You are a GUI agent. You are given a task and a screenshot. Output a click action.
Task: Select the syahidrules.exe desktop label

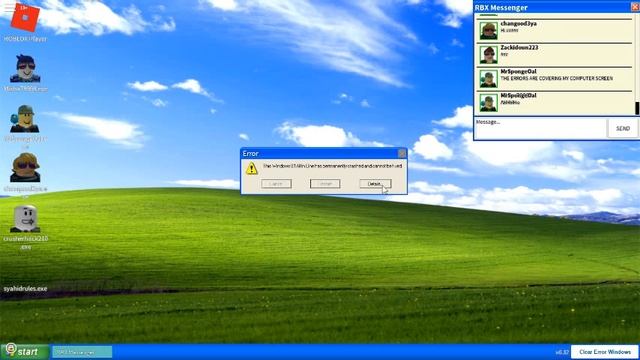click(25, 289)
